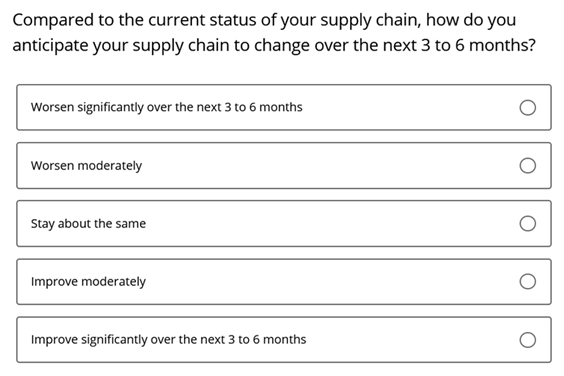The height and width of the screenshot is (376, 564).
Task: Select the 'Worsen moderately' radio button
Action: point(527,166)
